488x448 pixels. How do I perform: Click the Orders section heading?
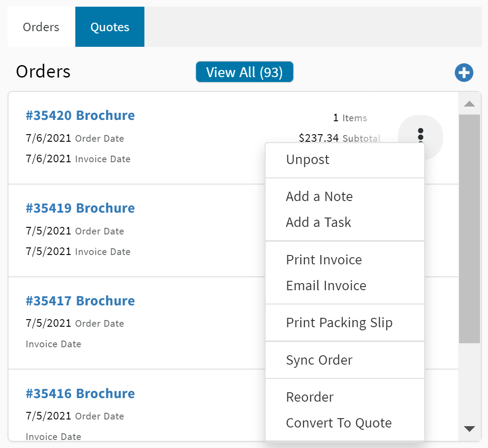coord(43,71)
